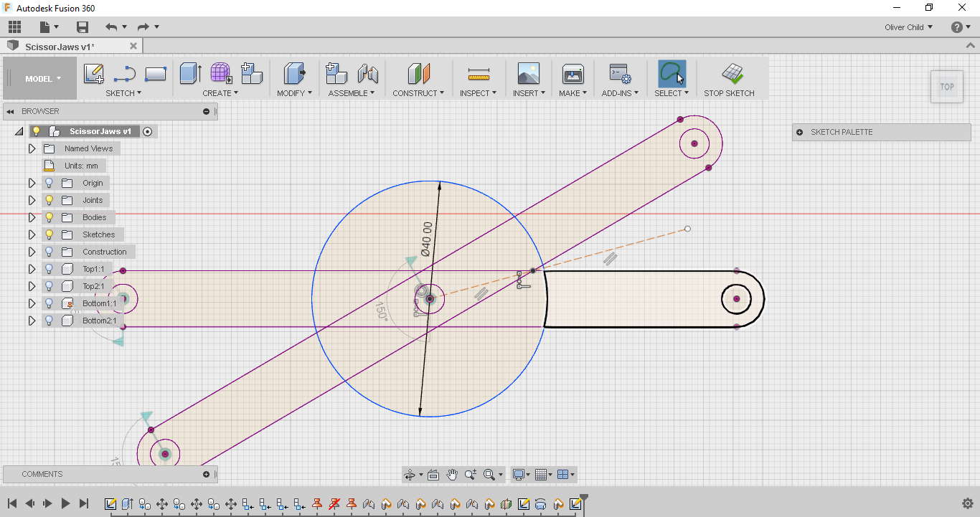Toggle visibility bulb for Joints folder
The width and height of the screenshot is (980, 517).
click(49, 200)
